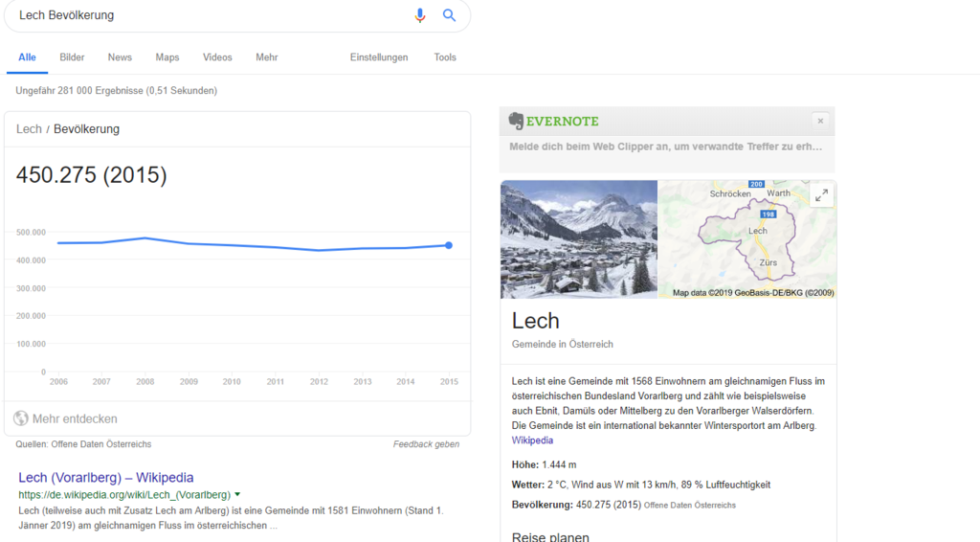The height and width of the screenshot is (542, 980).
Task: Close the Evernote Web Clipper banner
Action: click(x=819, y=121)
